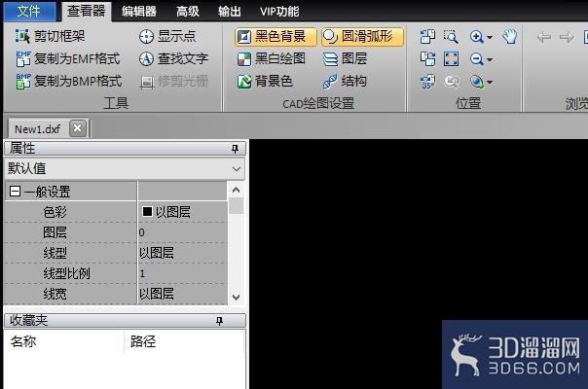Click the 线型比例 value 1 field
The height and width of the screenshot is (389, 588).
coord(182,273)
